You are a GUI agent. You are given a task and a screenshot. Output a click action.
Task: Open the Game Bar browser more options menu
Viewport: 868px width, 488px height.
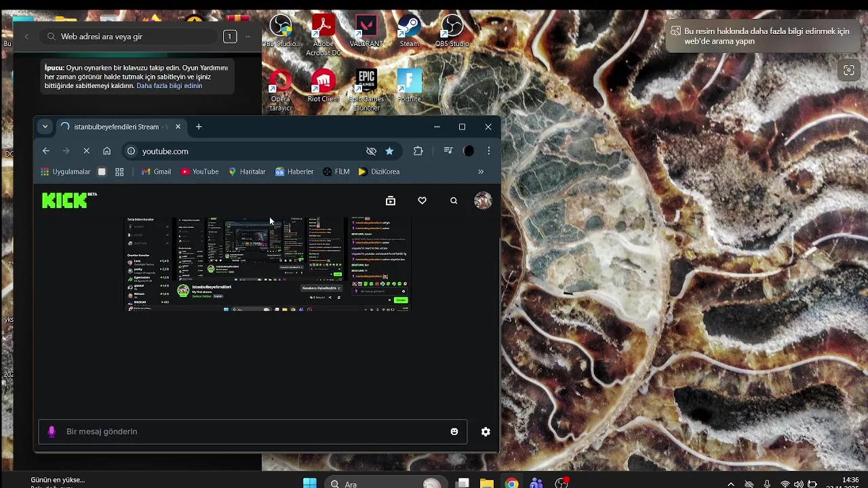pyautogui.click(x=248, y=37)
